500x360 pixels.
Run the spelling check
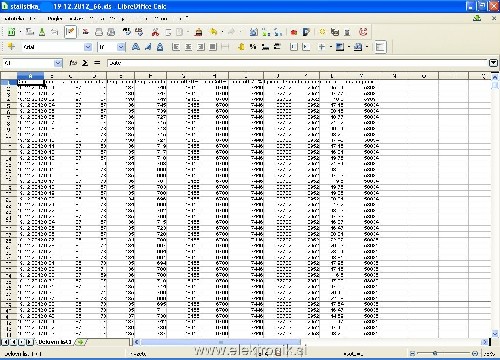point(126,32)
